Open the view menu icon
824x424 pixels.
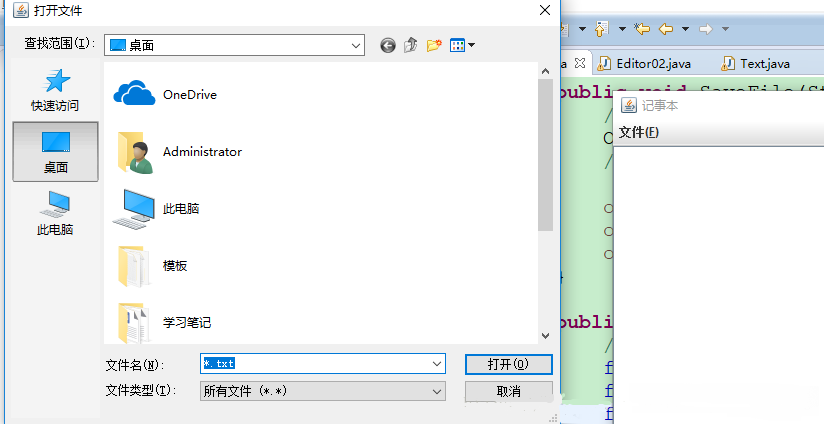461,45
